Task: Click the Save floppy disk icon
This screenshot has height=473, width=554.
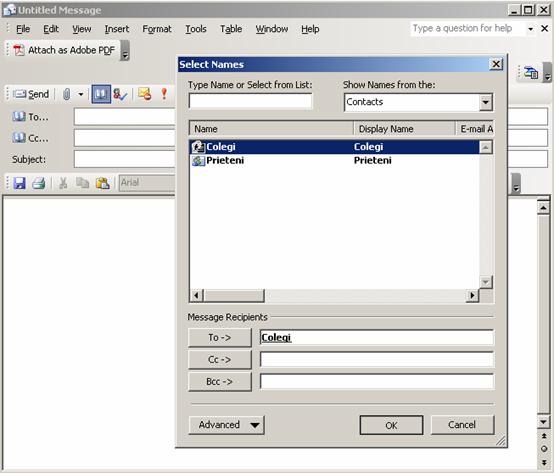Action: (19, 183)
